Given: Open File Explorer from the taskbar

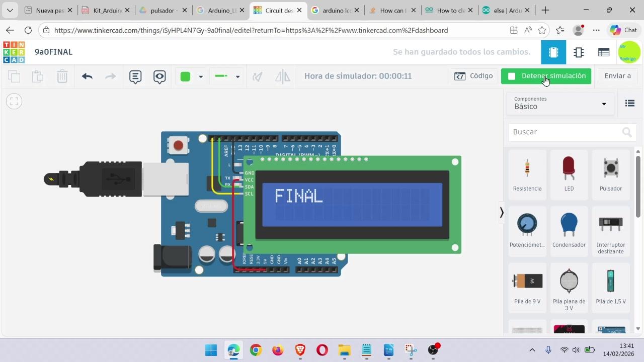Looking at the screenshot, I should [x=344, y=350].
